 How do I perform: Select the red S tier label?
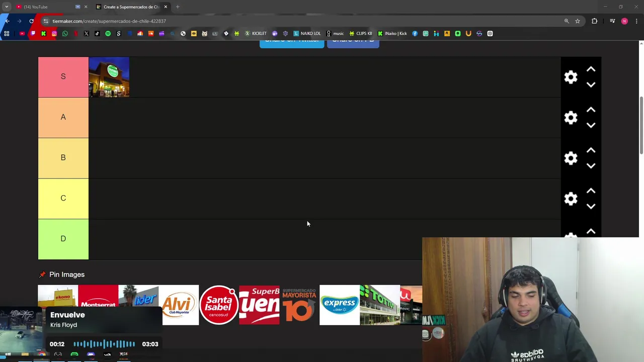click(x=63, y=77)
